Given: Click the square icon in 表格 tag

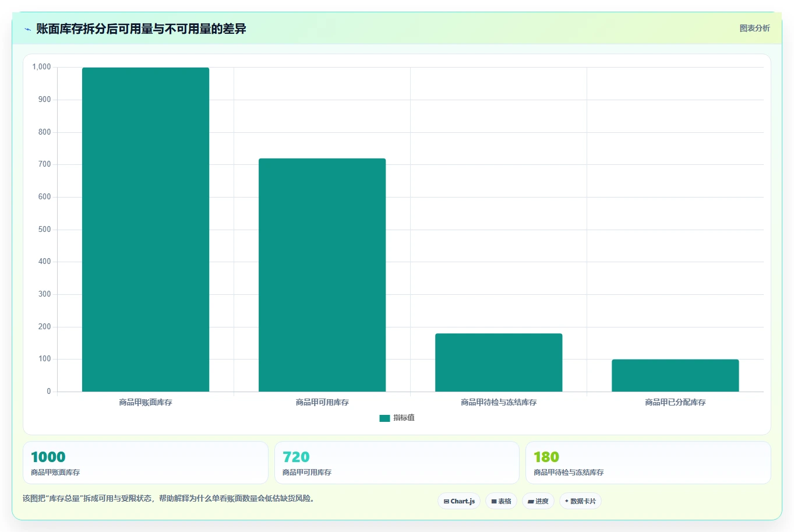Looking at the screenshot, I should [x=494, y=501].
